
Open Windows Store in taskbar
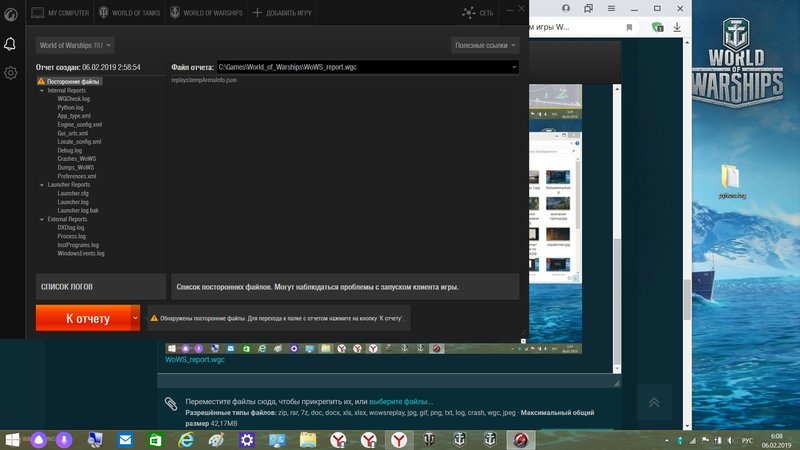(155, 440)
